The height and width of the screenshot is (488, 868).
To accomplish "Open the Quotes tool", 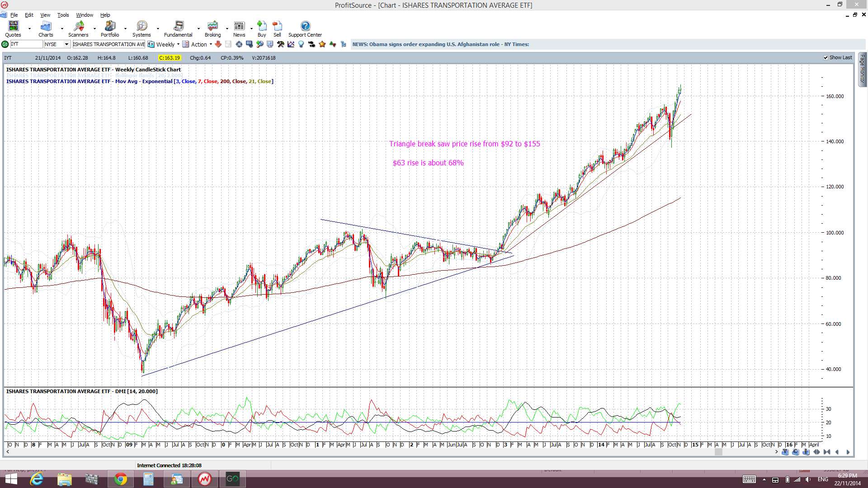I will tap(13, 29).
